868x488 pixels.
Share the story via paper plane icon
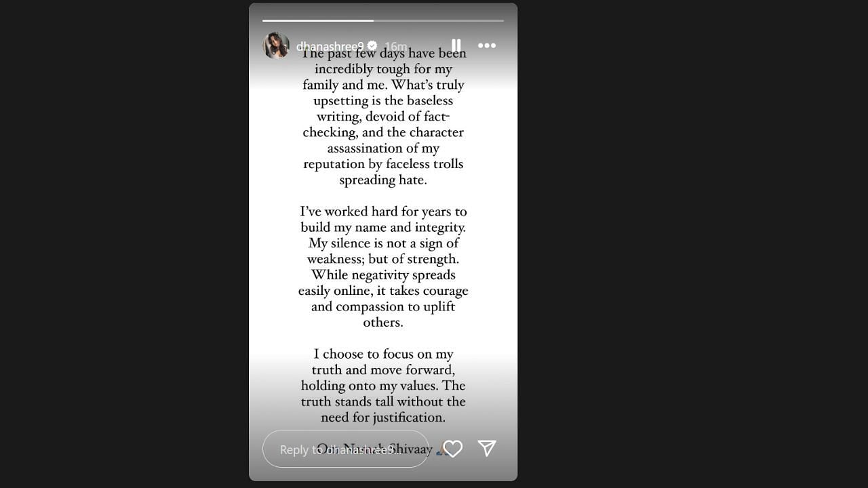point(487,448)
